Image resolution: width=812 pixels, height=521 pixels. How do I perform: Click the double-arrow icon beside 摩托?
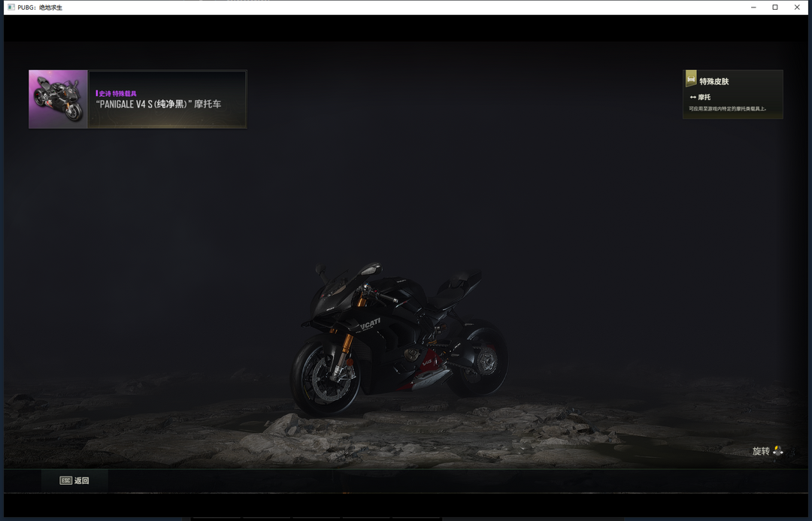(x=692, y=98)
